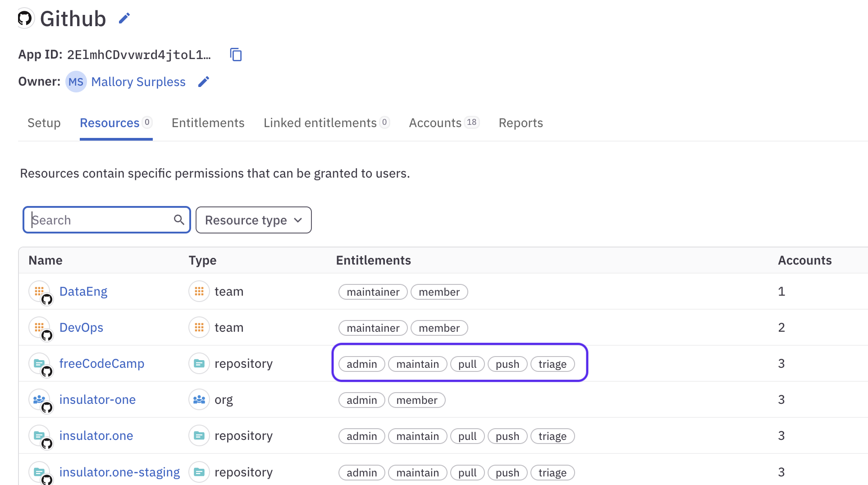The width and height of the screenshot is (868, 485).
Task: Click the org icon next to insulator-one
Action: click(199, 399)
